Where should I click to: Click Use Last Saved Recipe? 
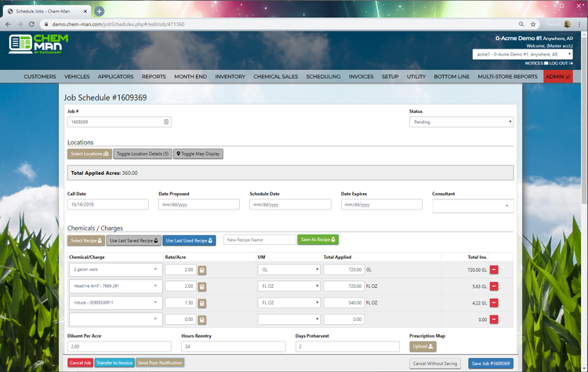coord(133,241)
